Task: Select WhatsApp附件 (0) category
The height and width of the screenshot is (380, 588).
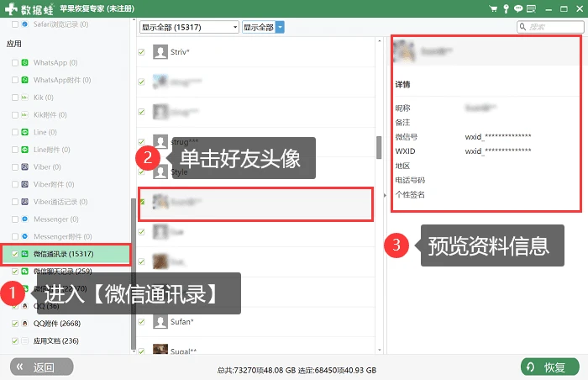Action: 62,80
